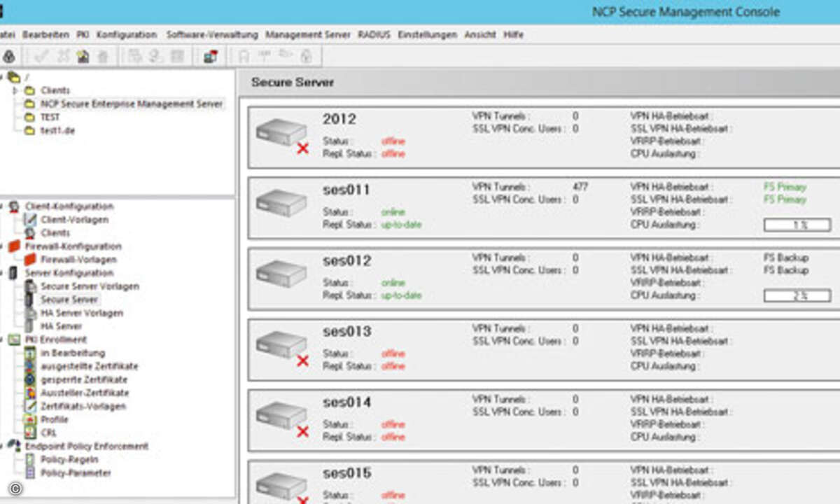Screen dimensions: 840x504
Task: Select the test1.de folder
Action: 57,131
